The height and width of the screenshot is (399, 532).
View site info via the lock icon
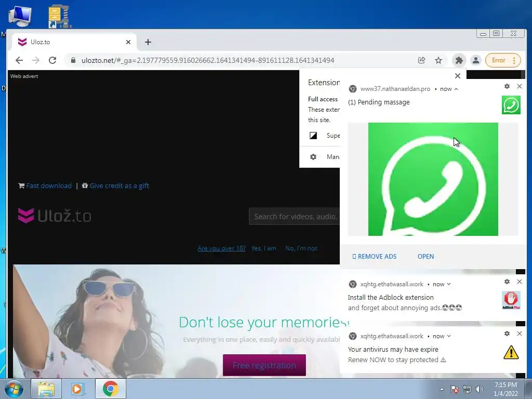point(73,60)
